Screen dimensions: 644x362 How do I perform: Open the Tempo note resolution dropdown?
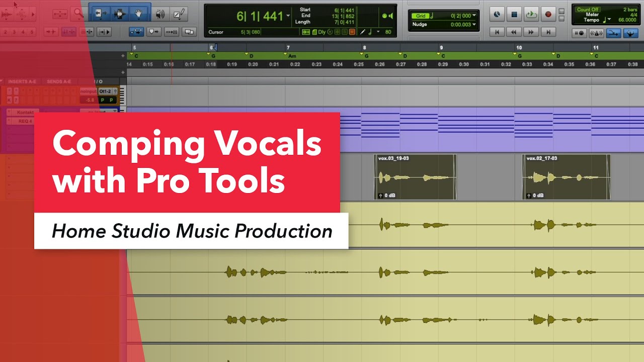pyautogui.click(x=609, y=20)
